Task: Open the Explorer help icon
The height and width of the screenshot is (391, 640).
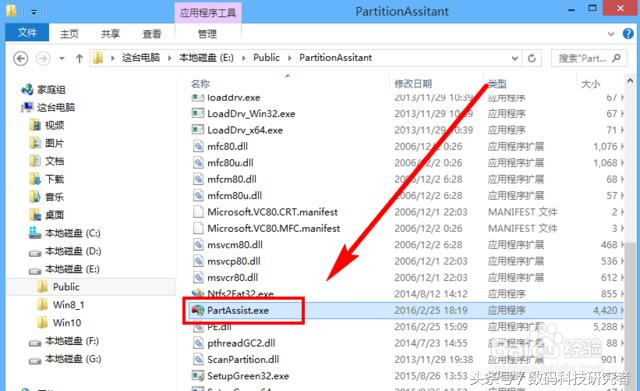Action: point(628,33)
